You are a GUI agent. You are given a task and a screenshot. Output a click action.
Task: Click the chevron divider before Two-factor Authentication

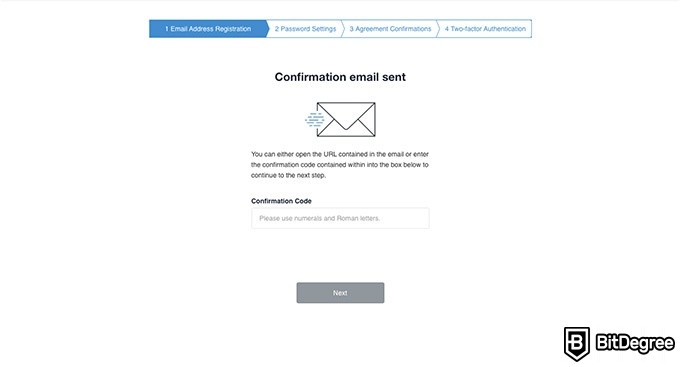point(438,29)
